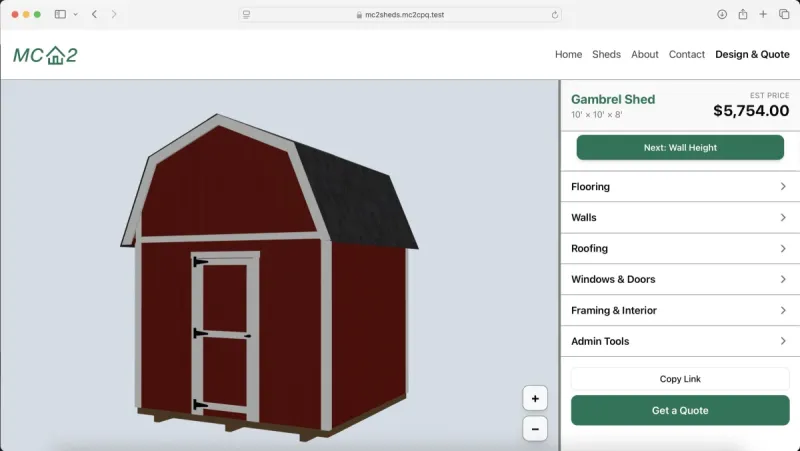
Task: Go back with browser back arrow
Action: click(x=94, y=14)
